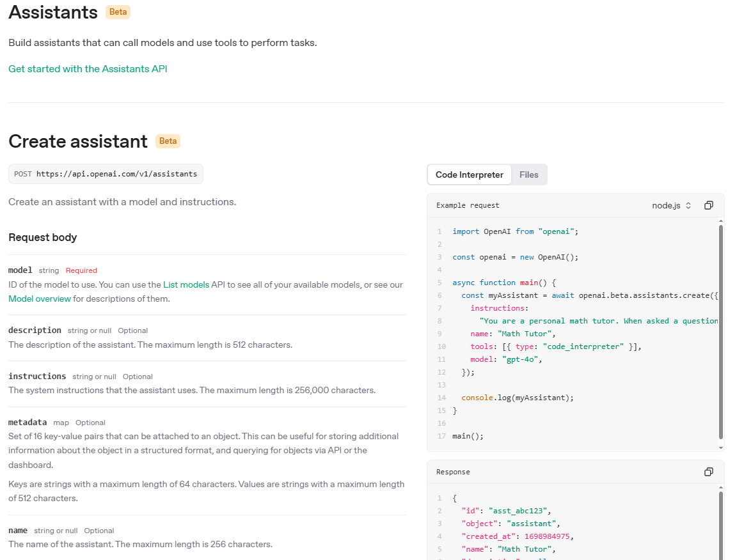Select the instructions parameter name
Viewport: 744px width, 560px height.
point(37,377)
